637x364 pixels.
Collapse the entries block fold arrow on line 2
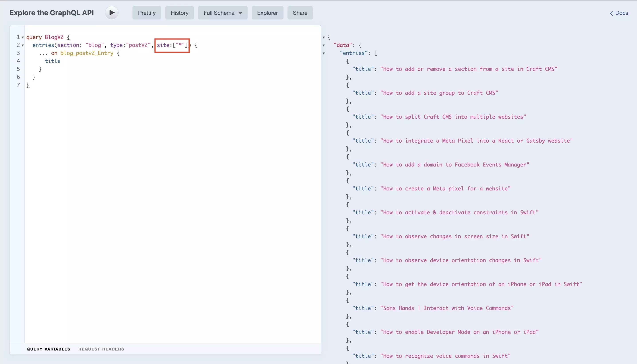point(23,46)
